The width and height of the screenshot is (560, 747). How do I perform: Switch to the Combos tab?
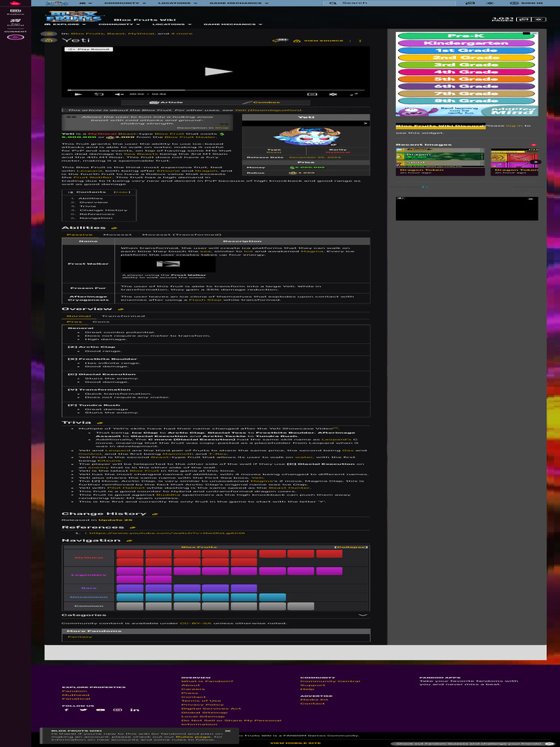pos(261,102)
